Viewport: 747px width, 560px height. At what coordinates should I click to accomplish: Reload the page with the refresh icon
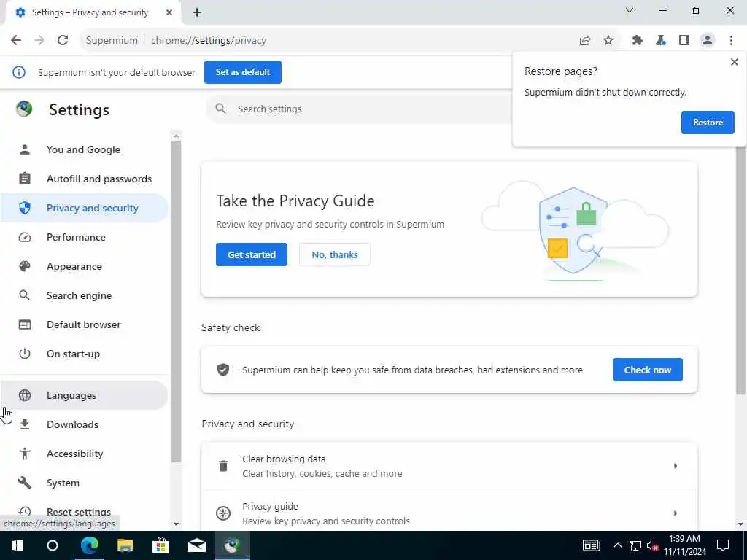coord(63,41)
